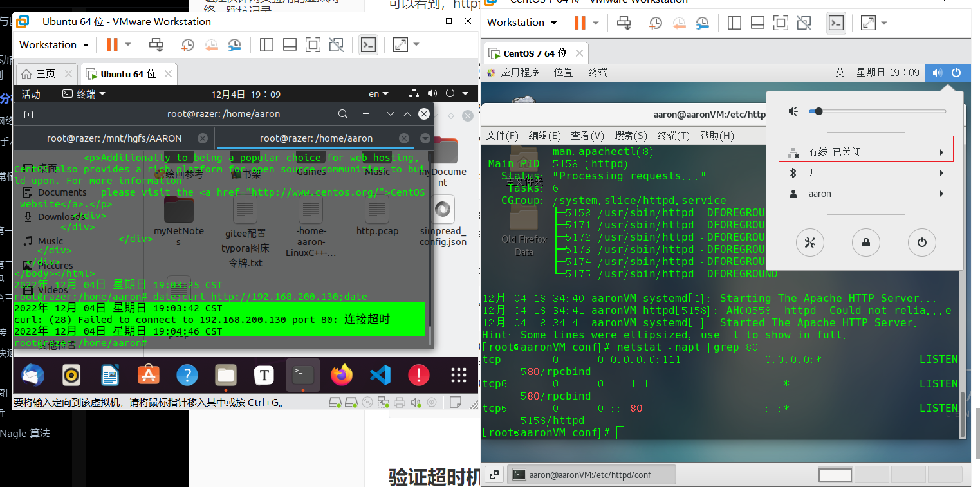Open Rhythmbox from Ubuntu dock

[71, 374]
